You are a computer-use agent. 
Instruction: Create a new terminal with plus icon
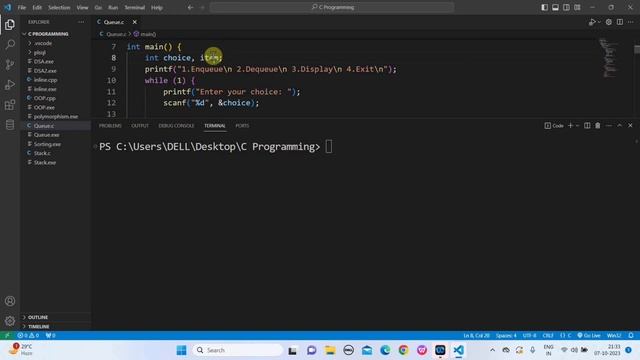click(x=571, y=126)
